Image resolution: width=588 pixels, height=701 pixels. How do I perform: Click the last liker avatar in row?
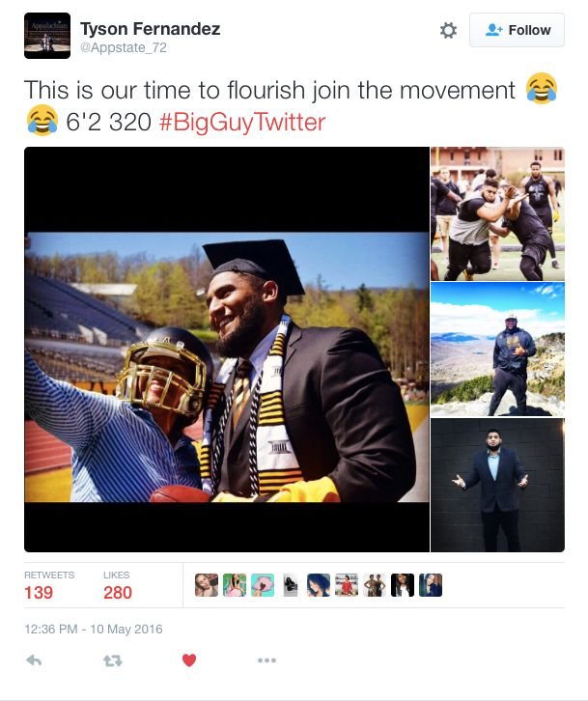click(x=431, y=585)
